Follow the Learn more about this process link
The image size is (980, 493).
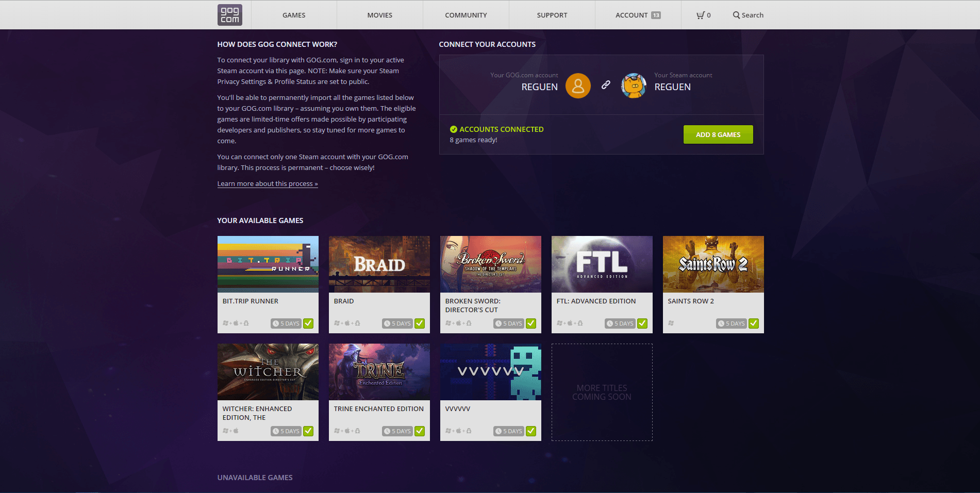268,184
